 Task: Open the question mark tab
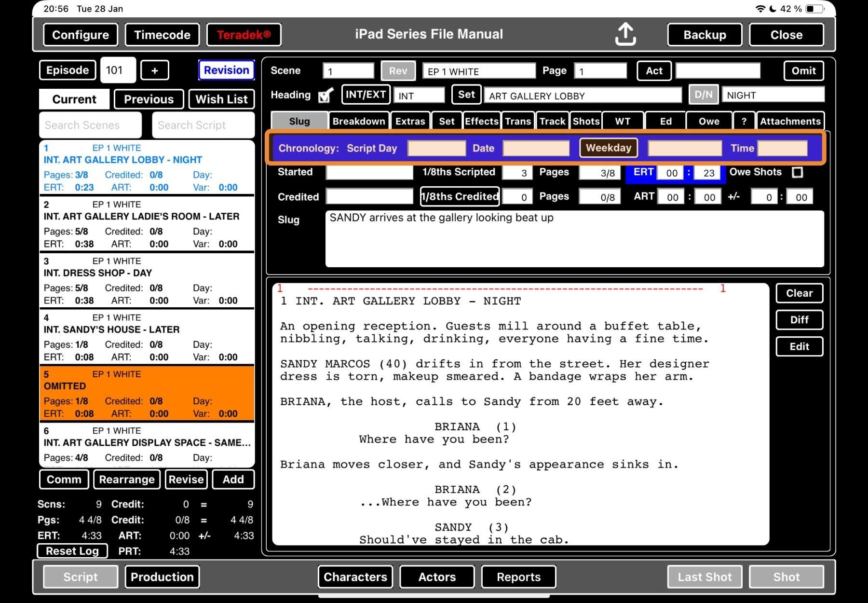tap(744, 121)
